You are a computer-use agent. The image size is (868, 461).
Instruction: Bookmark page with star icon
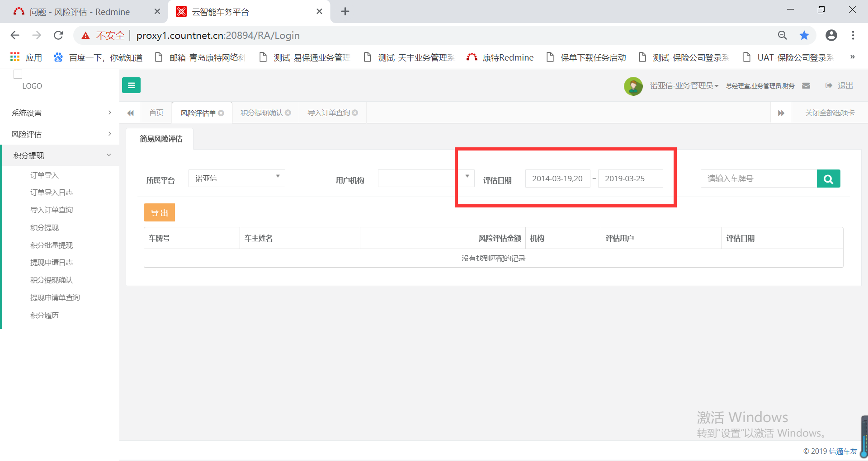(804, 35)
